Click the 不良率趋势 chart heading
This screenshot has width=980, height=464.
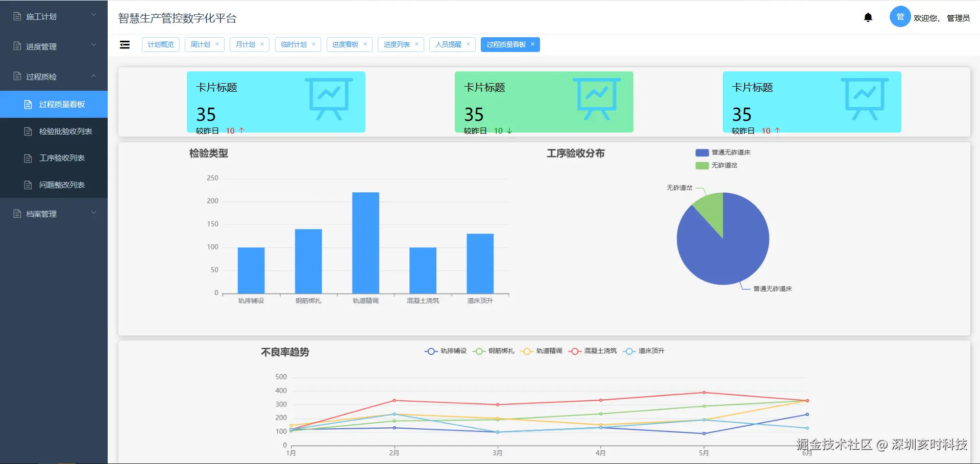coord(285,352)
